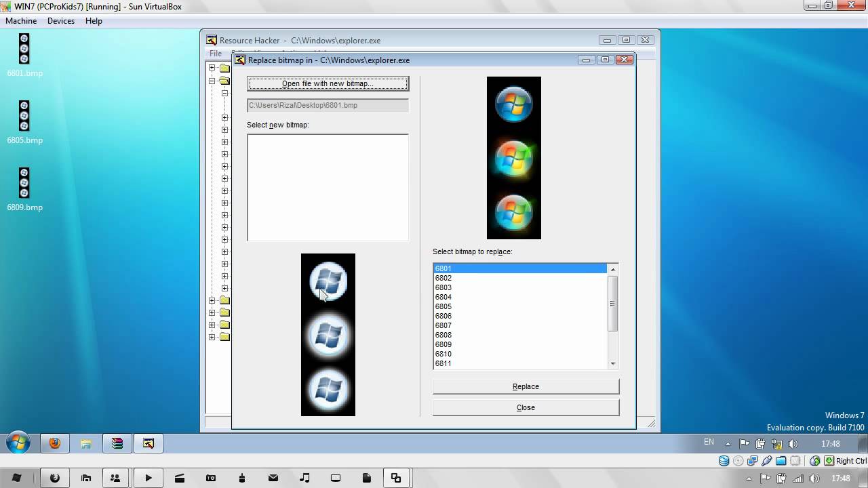The width and height of the screenshot is (868, 488).
Task: Open Windows Explorer folder in taskbar
Action: [86, 443]
